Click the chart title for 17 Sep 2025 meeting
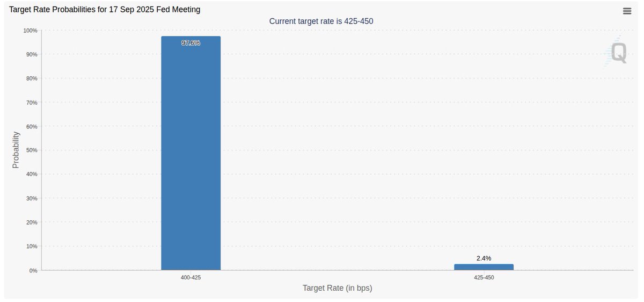 coord(105,9)
